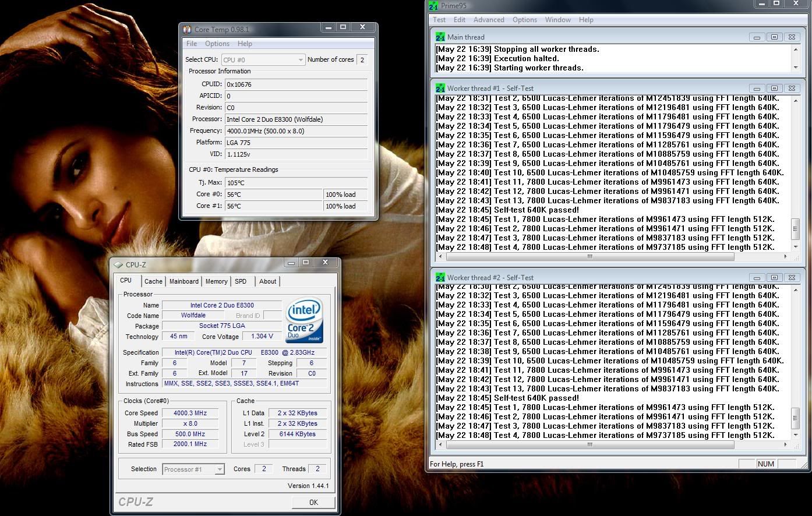Click Worker thread #2 horizontal scrollbar thumb
Screen dimensions: 812x516
(x=589, y=444)
